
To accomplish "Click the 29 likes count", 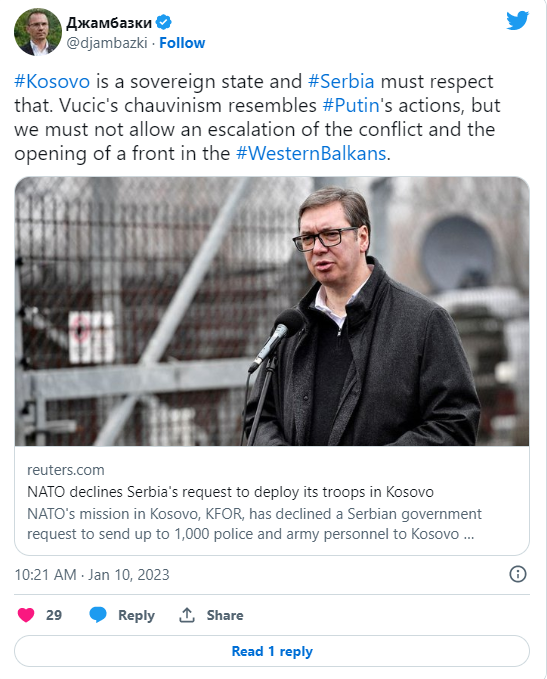I will pyautogui.click(x=54, y=615).
